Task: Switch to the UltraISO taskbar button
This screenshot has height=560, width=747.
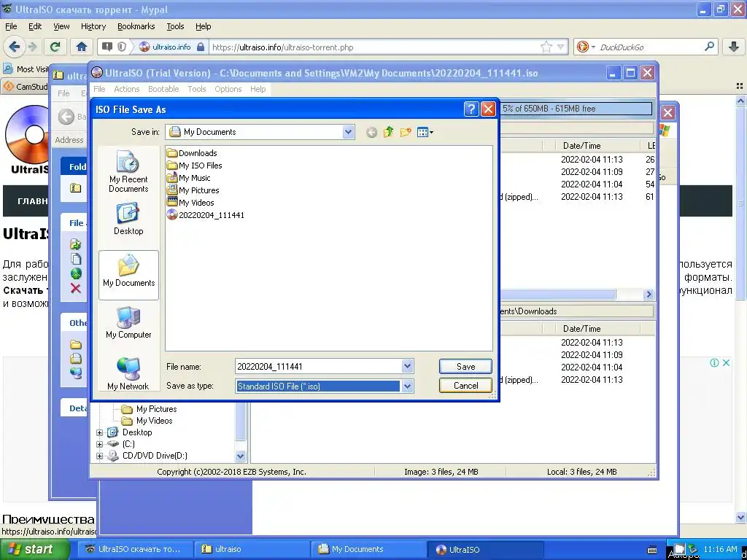Action: pyautogui.click(x=485, y=549)
